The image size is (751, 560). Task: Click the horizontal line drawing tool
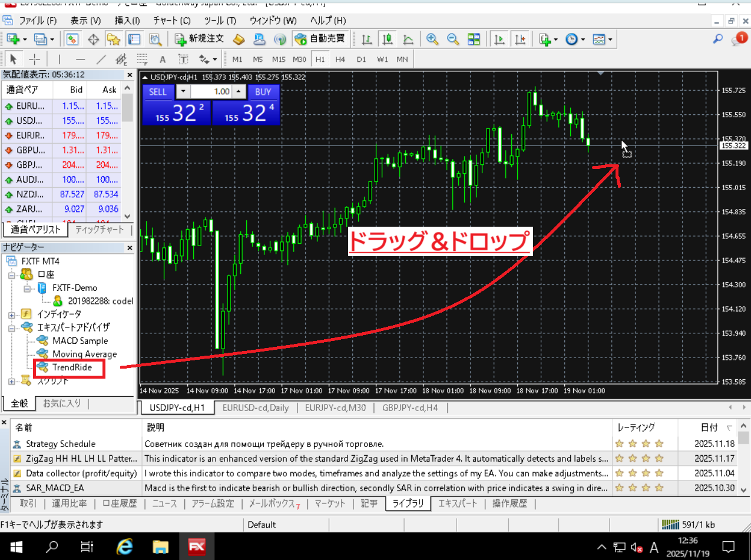pos(80,59)
